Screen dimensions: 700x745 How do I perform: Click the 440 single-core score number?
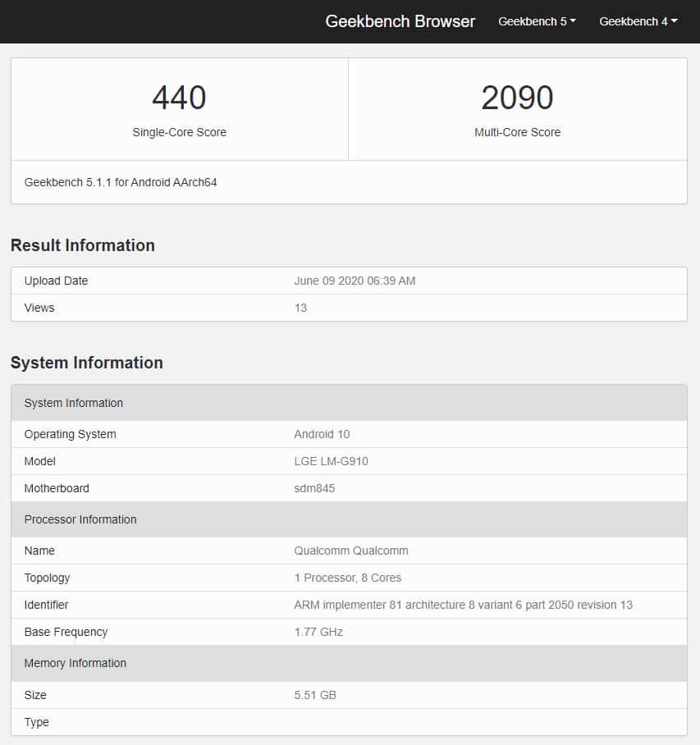click(x=179, y=98)
